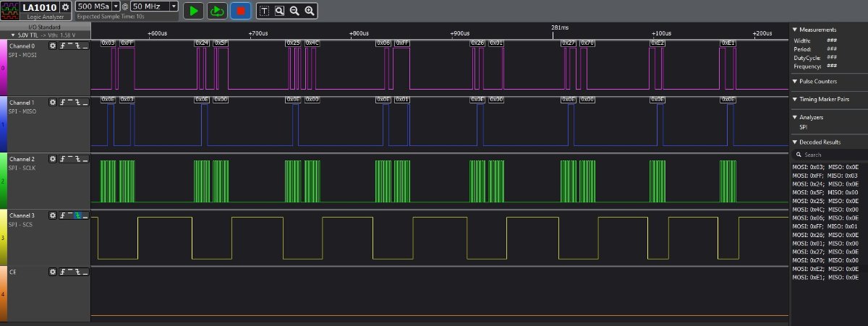Image resolution: width=868 pixels, height=326 pixels.
Task: Click the loop capture button
Action: tap(216, 10)
